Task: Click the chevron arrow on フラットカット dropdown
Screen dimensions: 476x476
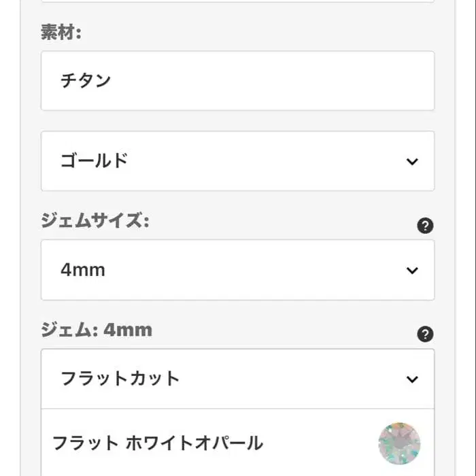Action: coord(412,379)
